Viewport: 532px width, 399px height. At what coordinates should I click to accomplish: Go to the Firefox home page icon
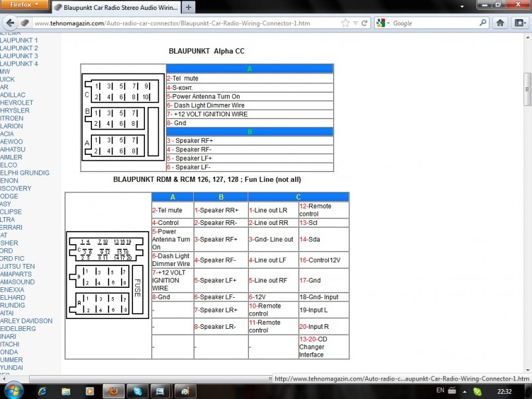pos(501,22)
